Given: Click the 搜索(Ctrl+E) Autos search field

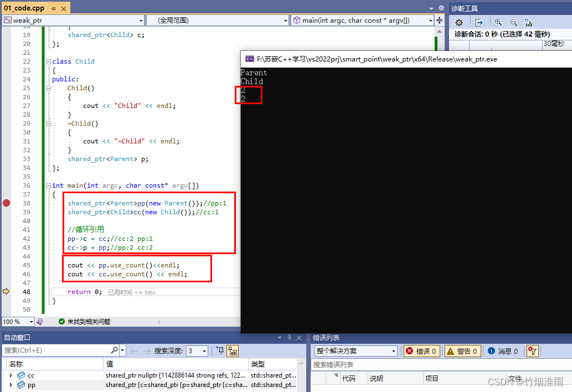Looking at the screenshot, I should pyautogui.click(x=56, y=350).
